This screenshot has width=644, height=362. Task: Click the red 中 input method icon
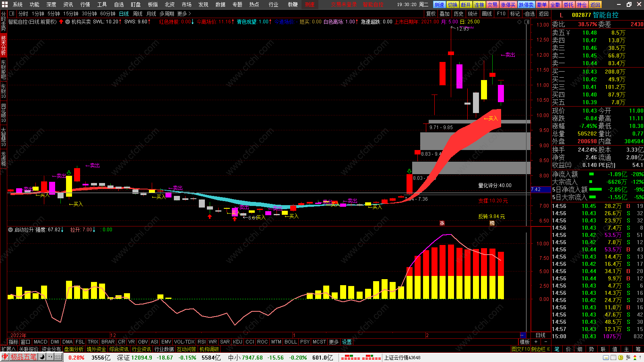click(x=5, y=357)
